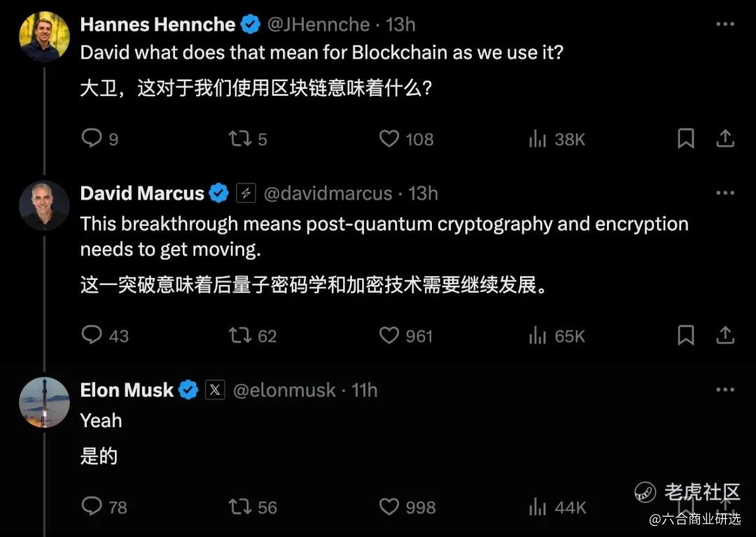The width and height of the screenshot is (756, 537).
Task: Click the X affiliation badge beside Elon Musk
Action: (215, 390)
